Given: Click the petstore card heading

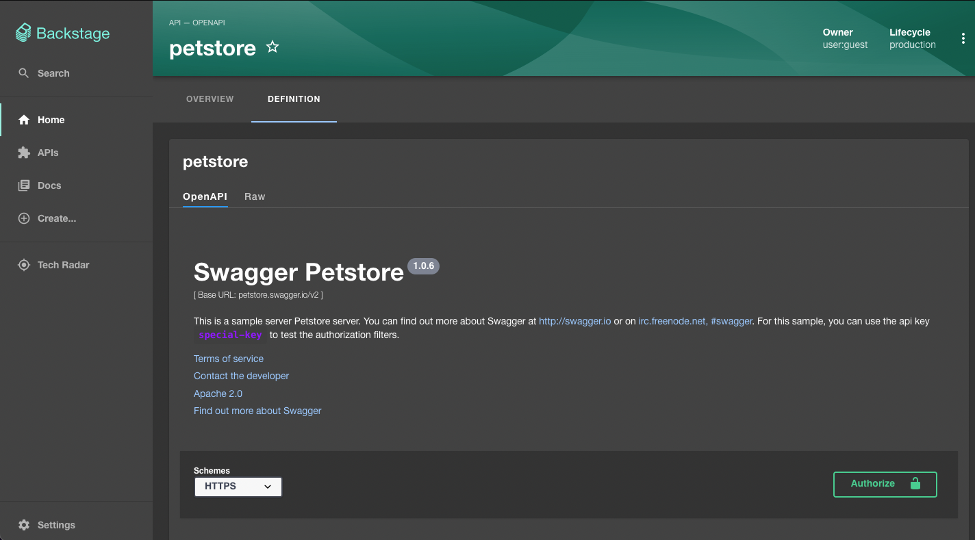Looking at the screenshot, I should (215, 162).
